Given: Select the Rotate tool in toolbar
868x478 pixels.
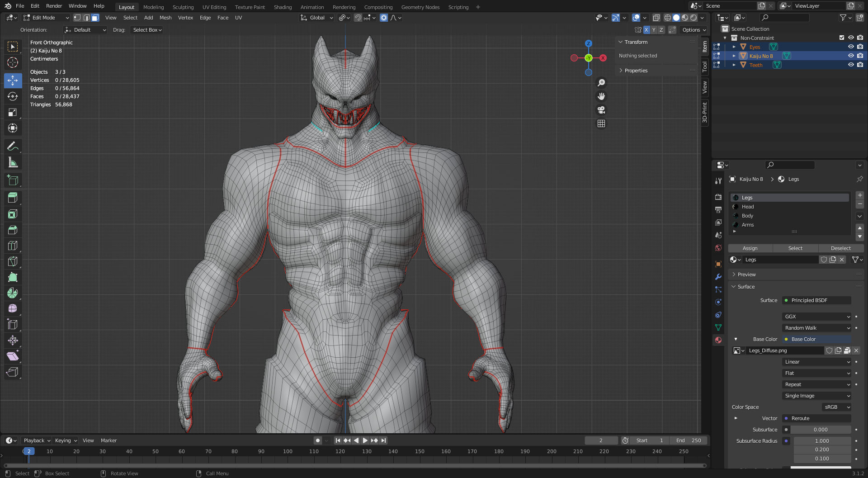Looking at the screenshot, I should pos(13,96).
